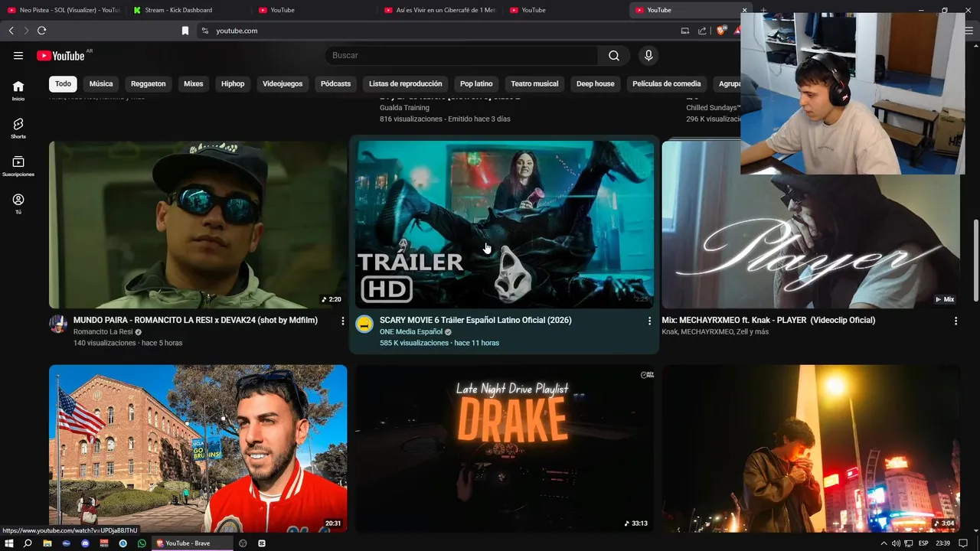Open network icon in system tray
This screenshot has height=551, width=980.
[x=909, y=543]
